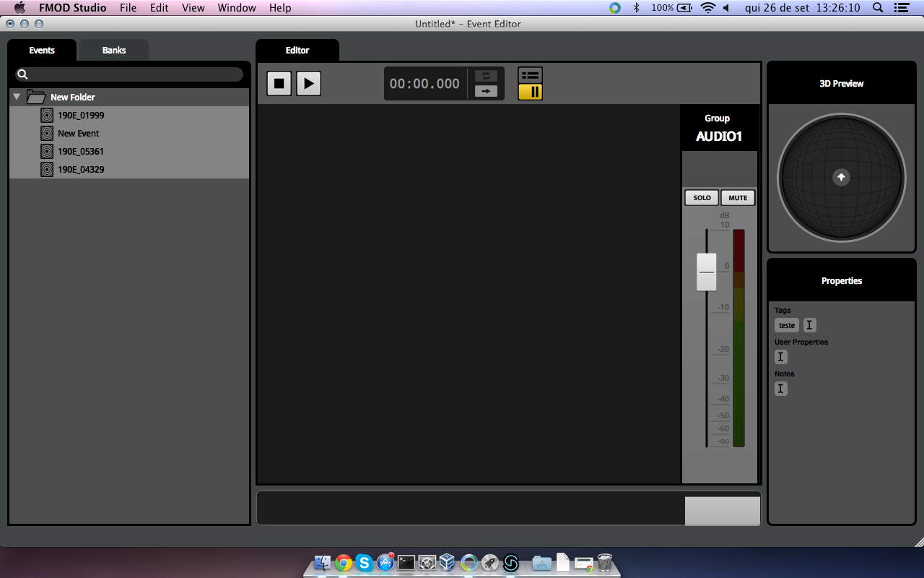
Task: Click the 00:00.000 timecode display
Action: point(424,84)
